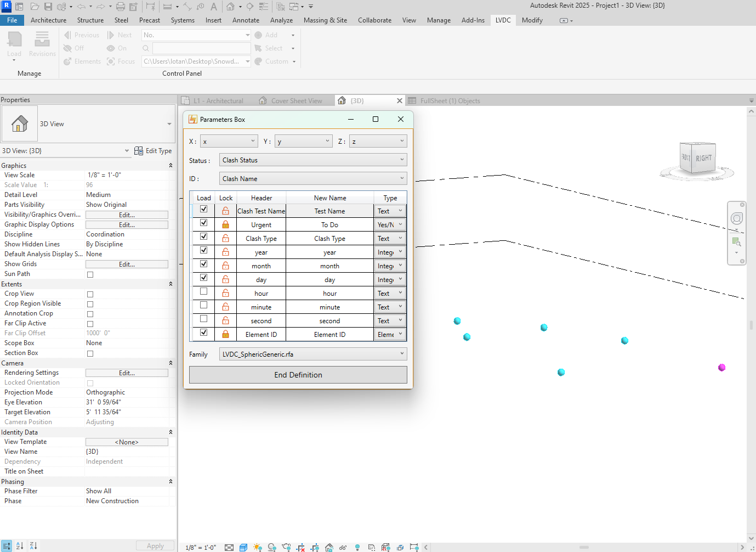
Task: Click the Print icon in quick access toolbar
Action: click(121, 7)
